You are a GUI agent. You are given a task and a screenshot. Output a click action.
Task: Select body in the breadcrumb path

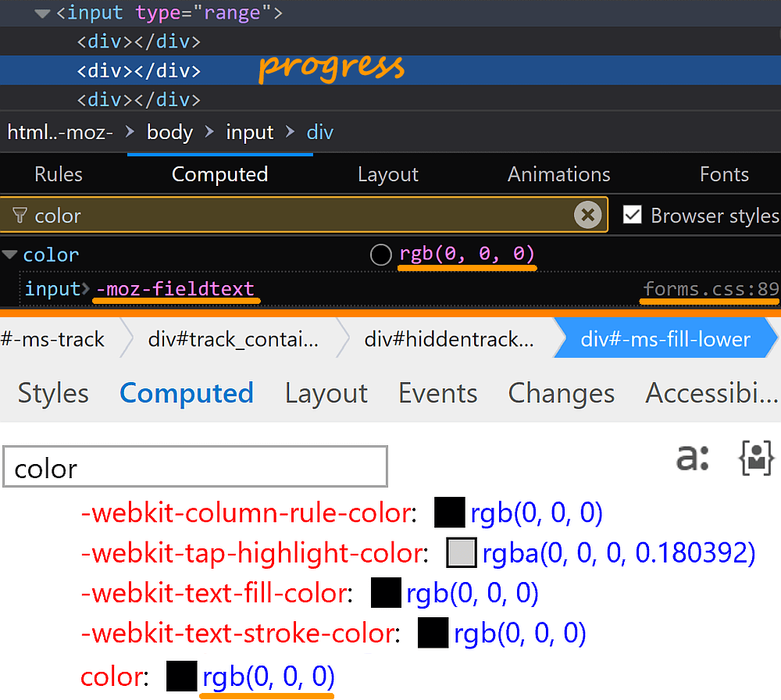pos(169,133)
